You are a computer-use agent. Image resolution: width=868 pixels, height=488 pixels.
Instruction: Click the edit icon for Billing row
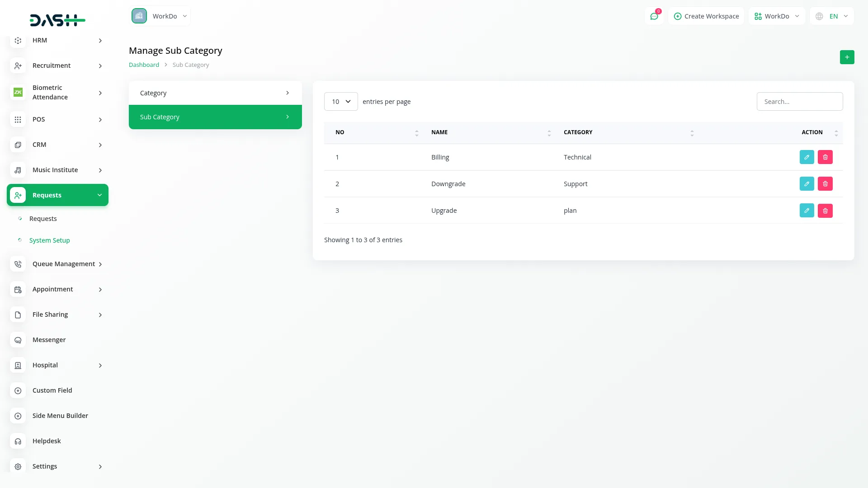click(x=807, y=157)
